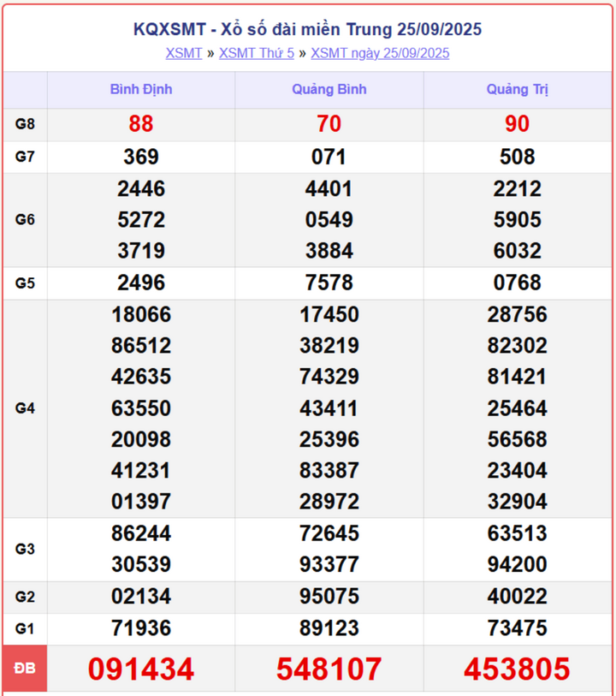The width and height of the screenshot is (616, 696).
Task: Select G2 number 40022
Action: point(517,597)
